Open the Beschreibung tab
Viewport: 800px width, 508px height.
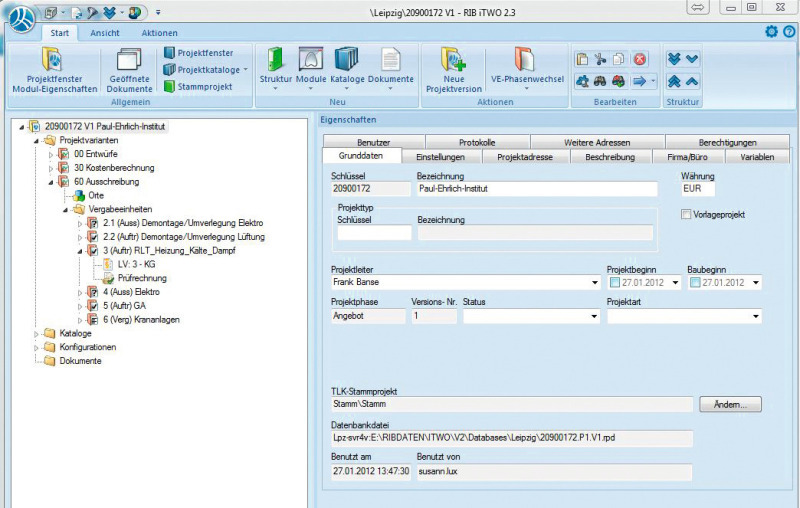coord(610,157)
